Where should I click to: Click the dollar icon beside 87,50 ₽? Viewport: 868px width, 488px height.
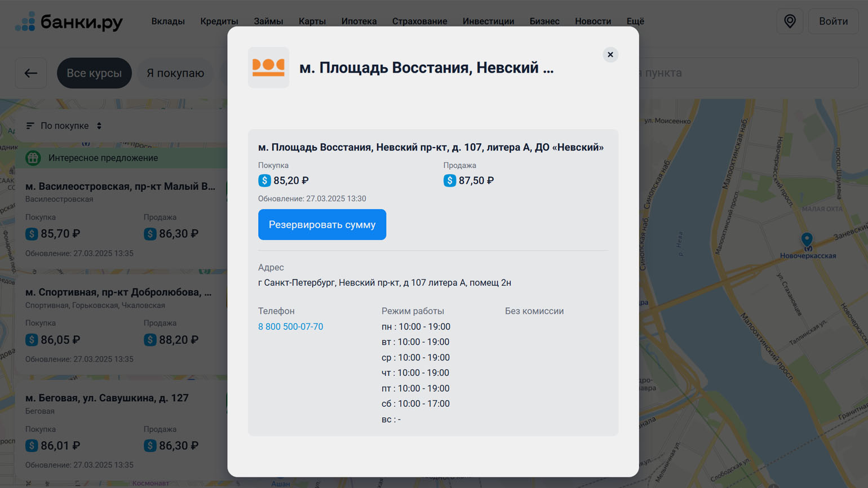point(449,180)
